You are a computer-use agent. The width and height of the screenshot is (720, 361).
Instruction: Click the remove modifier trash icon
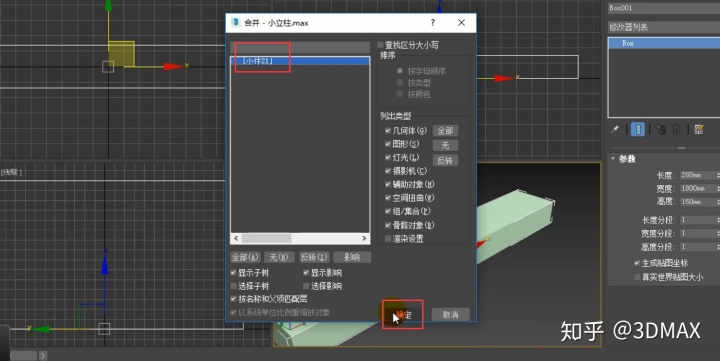pyautogui.click(x=676, y=130)
